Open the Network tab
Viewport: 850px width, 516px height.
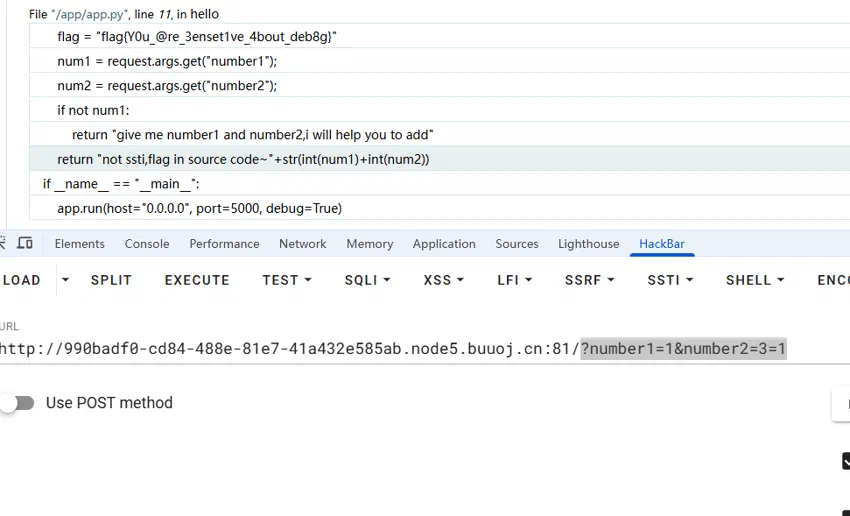302,244
